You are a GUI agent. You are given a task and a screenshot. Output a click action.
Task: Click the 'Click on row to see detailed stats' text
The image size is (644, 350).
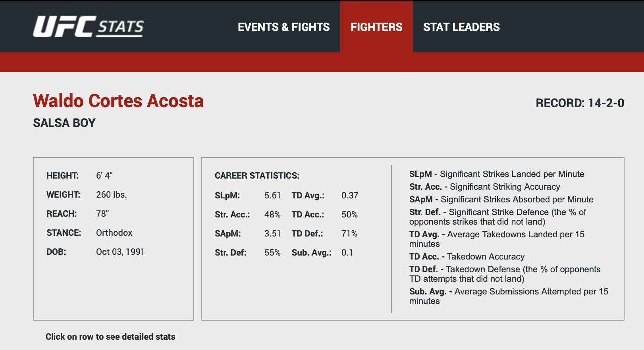[110, 337]
